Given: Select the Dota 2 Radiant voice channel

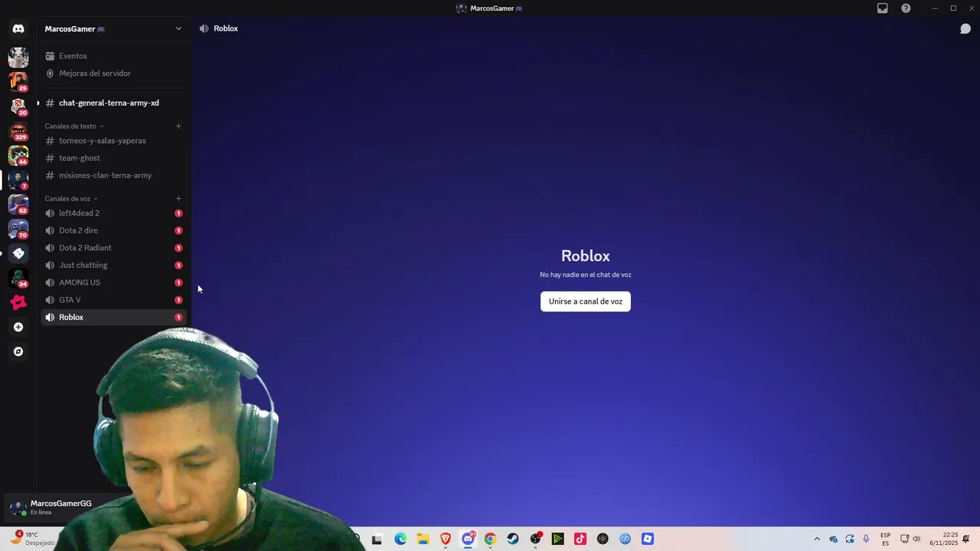Looking at the screenshot, I should tap(113, 248).
